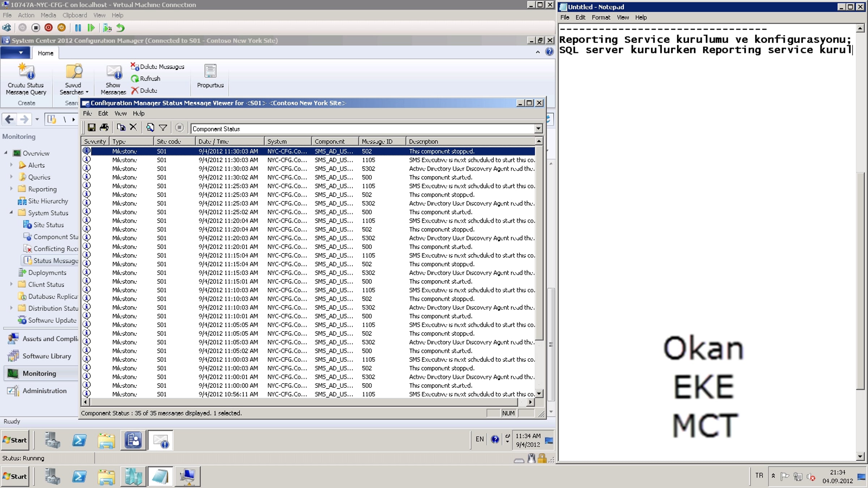The height and width of the screenshot is (488, 868).
Task: Open File menu in Status Message Viewer
Action: coord(87,114)
